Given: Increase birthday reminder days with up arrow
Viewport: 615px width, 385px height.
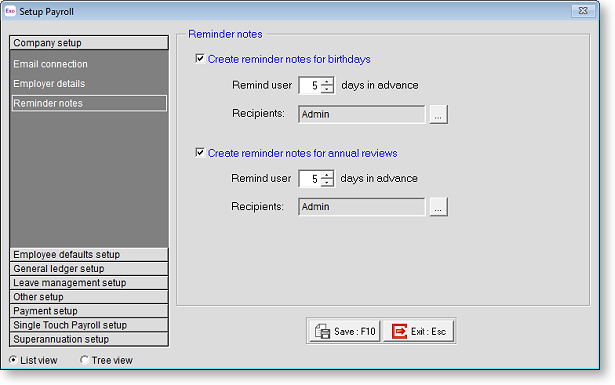Looking at the screenshot, I should click(327, 81).
